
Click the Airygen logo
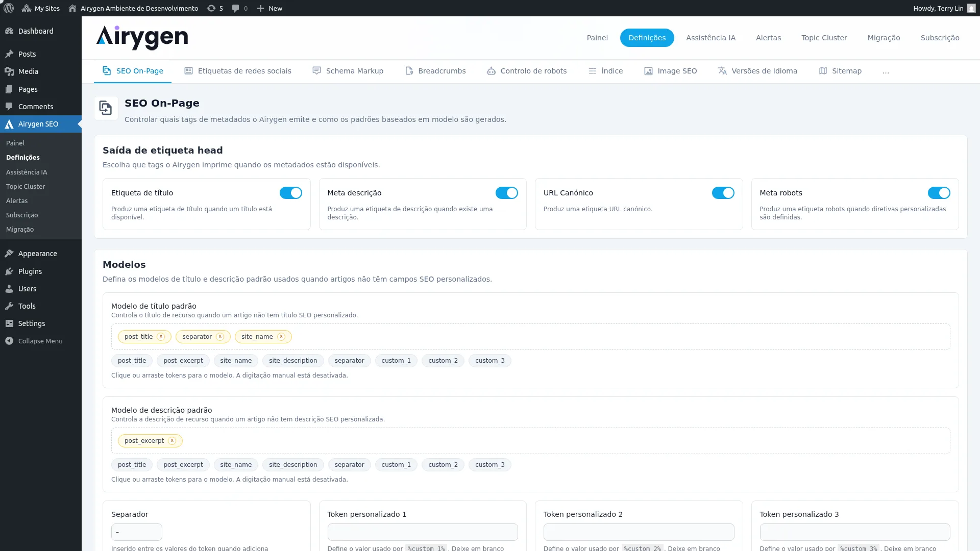tap(142, 38)
